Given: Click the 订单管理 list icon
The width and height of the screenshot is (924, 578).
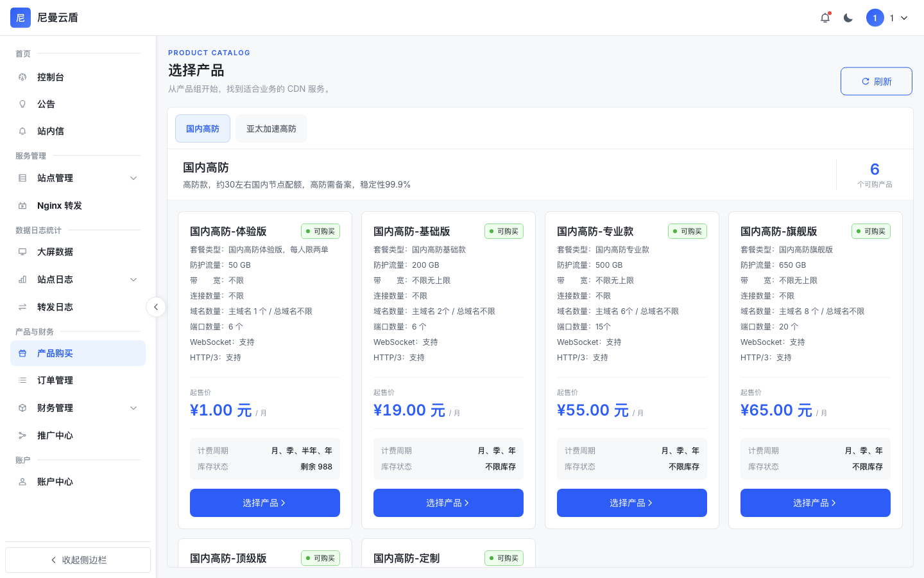Looking at the screenshot, I should pyautogui.click(x=22, y=380).
